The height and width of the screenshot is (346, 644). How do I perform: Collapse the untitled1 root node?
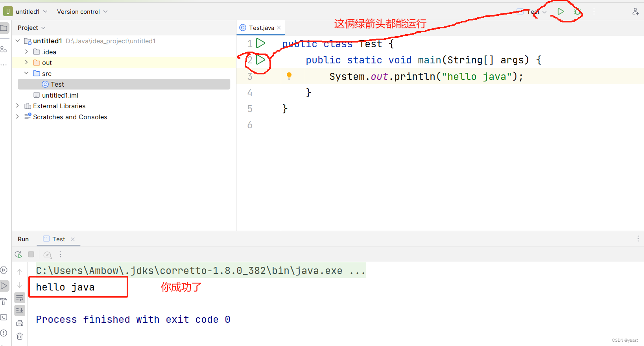click(18, 41)
